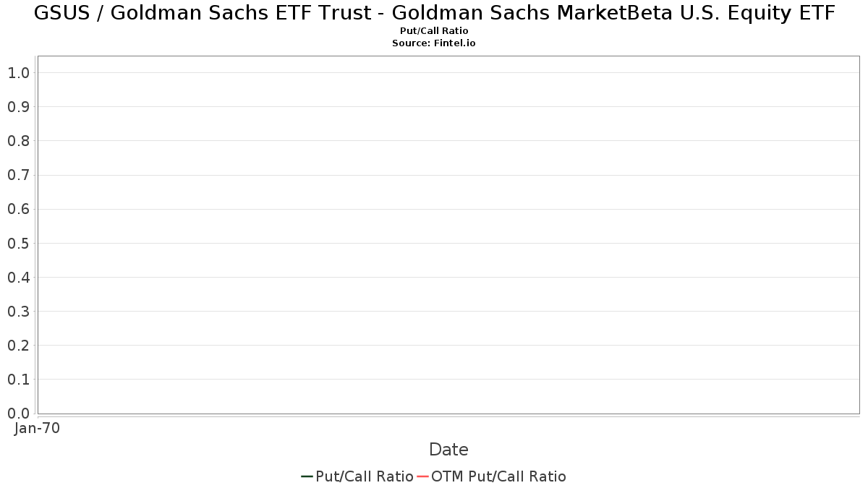Click the Put/Call Ratio subtitle text
Viewport: 868px width, 488px height.
click(434, 31)
